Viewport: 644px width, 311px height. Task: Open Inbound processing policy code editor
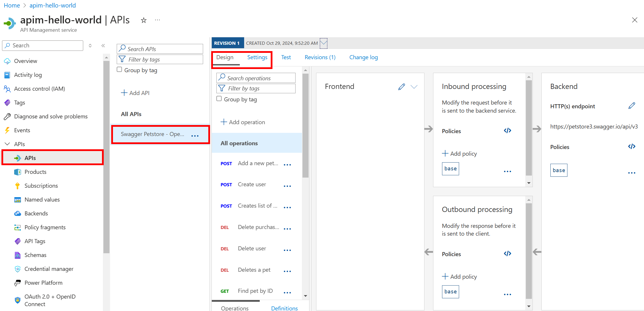507,131
